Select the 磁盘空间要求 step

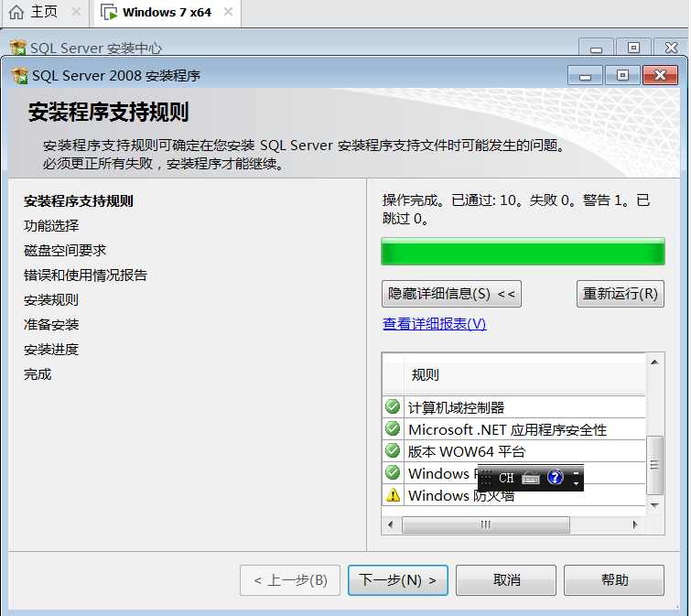pyautogui.click(x=65, y=251)
